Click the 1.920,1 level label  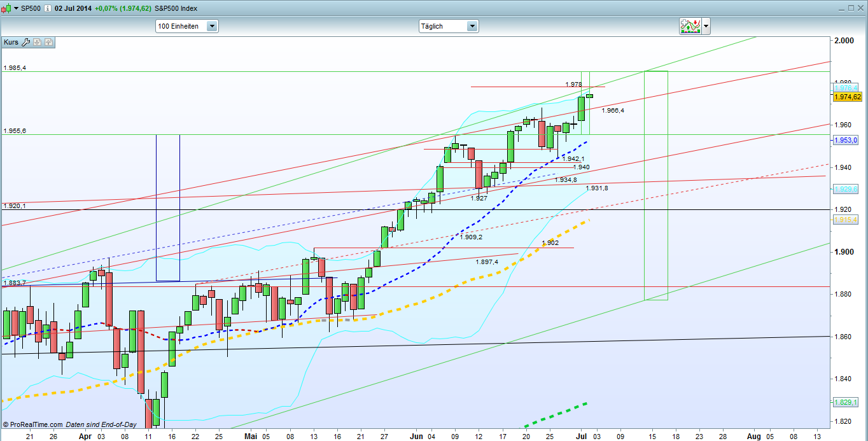pyautogui.click(x=15, y=206)
